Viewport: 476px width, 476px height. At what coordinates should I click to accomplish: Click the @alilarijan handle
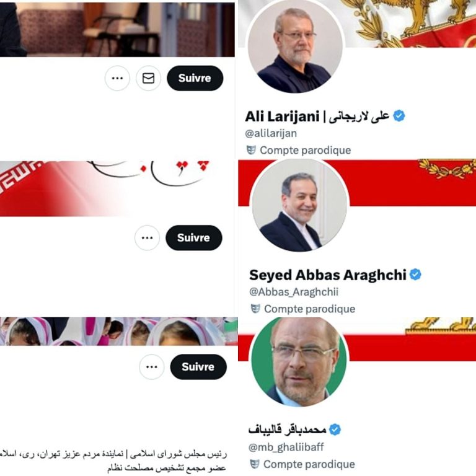click(x=271, y=133)
